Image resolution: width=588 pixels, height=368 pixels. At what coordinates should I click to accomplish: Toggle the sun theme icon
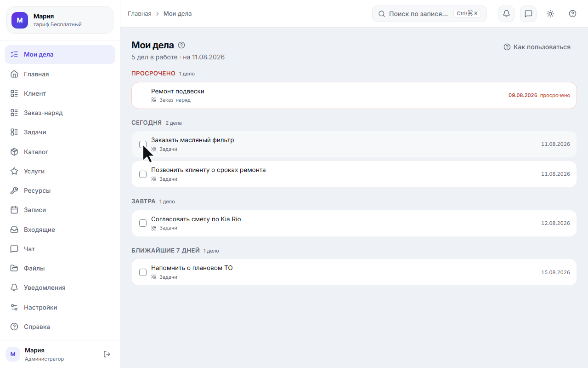pyautogui.click(x=550, y=14)
